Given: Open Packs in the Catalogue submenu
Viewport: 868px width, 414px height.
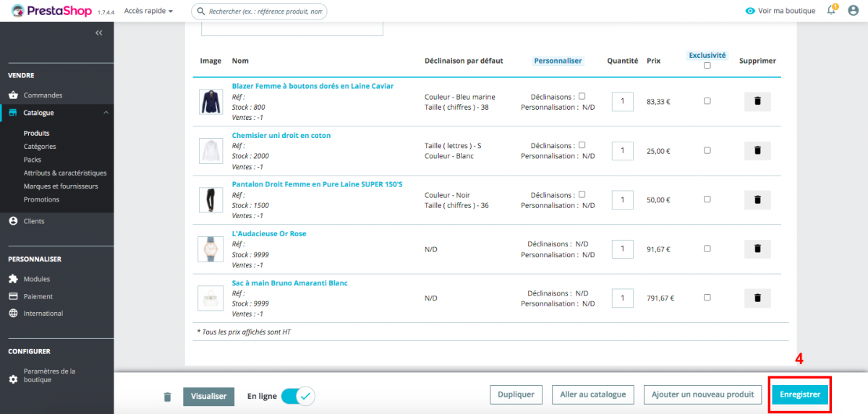Looking at the screenshot, I should [x=32, y=160].
